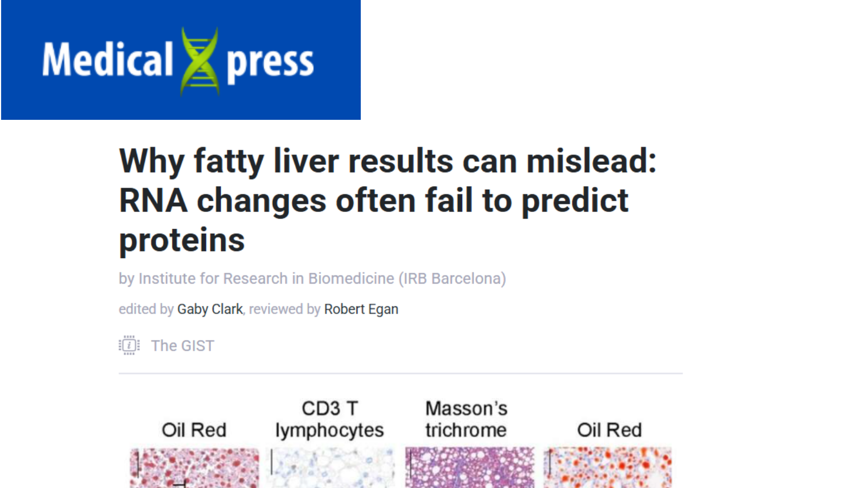868x488 pixels.
Task: Open reviewer Robert Egan's profile link
Action: (361, 309)
